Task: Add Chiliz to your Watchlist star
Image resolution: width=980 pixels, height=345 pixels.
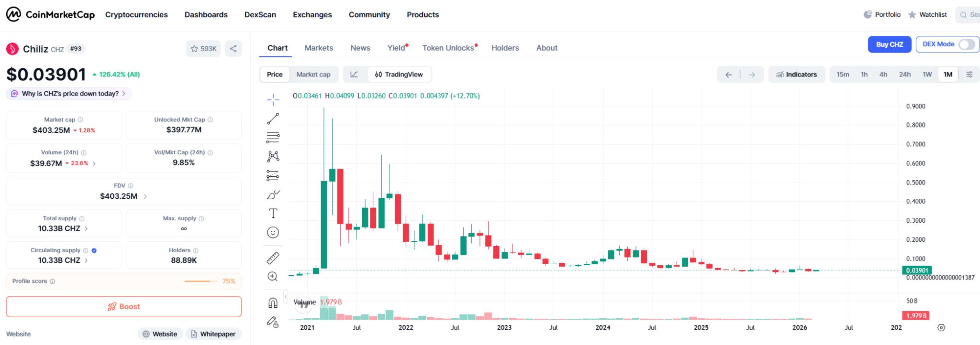Action: pyautogui.click(x=194, y=48)
